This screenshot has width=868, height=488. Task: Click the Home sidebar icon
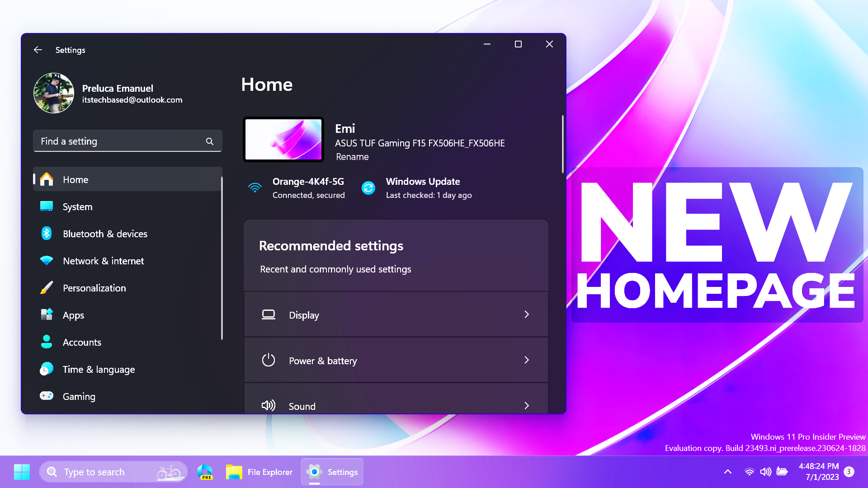[47, 179]
